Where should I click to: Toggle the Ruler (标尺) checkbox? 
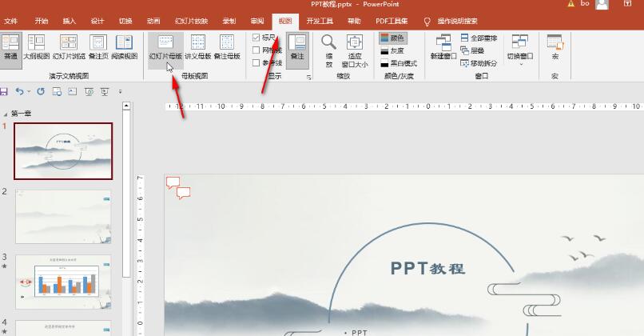[x=256, y=38]
